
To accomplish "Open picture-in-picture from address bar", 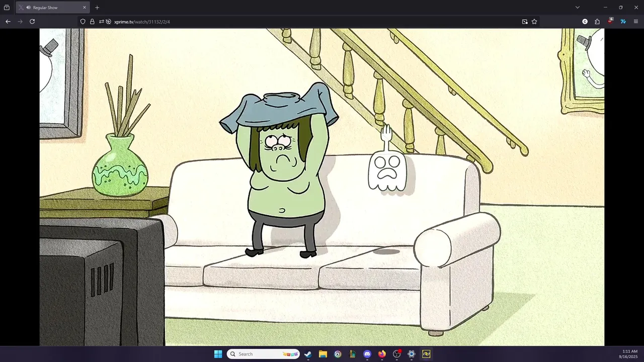I will pos(525,22).
